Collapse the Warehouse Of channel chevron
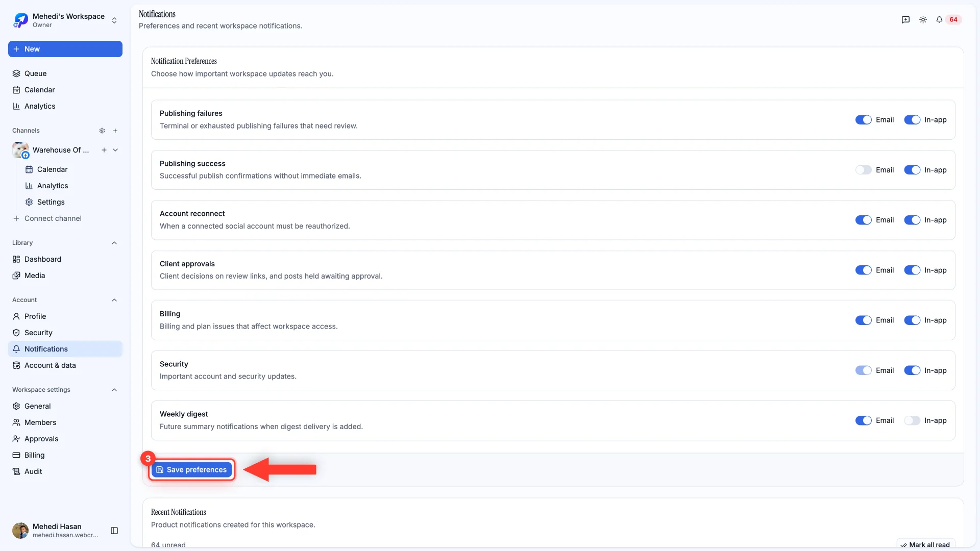This screenshot has width=980, height=551. 115,150
